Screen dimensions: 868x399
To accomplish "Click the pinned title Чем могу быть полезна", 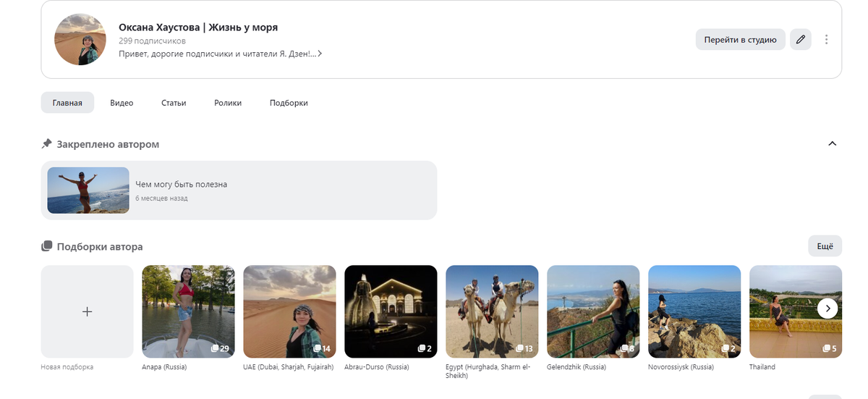I will [181, 184].
